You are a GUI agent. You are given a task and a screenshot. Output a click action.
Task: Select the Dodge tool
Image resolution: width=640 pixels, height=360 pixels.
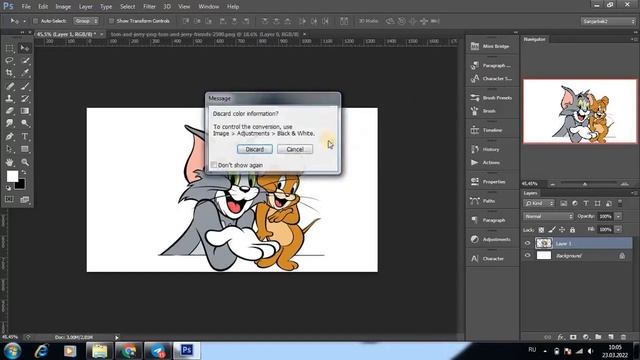pyautogui.click(x=25, y=123)
